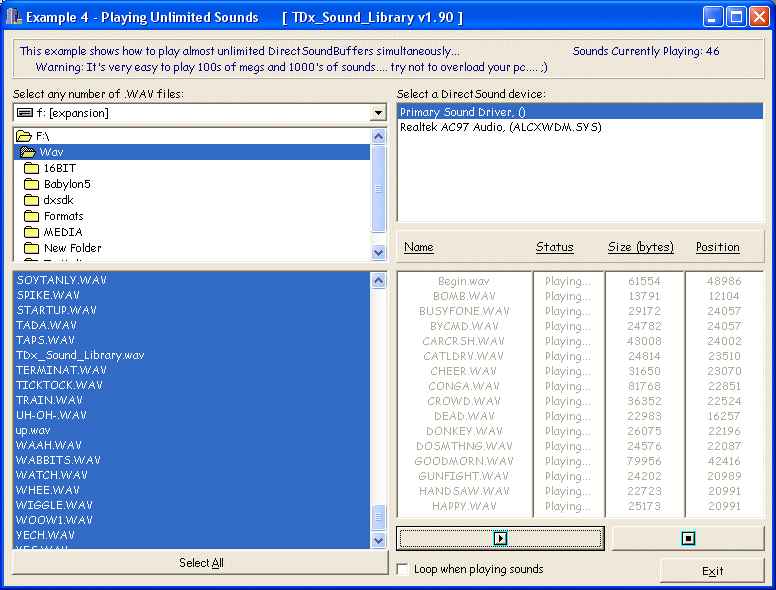Minimize the Example 4 window

coord(712,17)
